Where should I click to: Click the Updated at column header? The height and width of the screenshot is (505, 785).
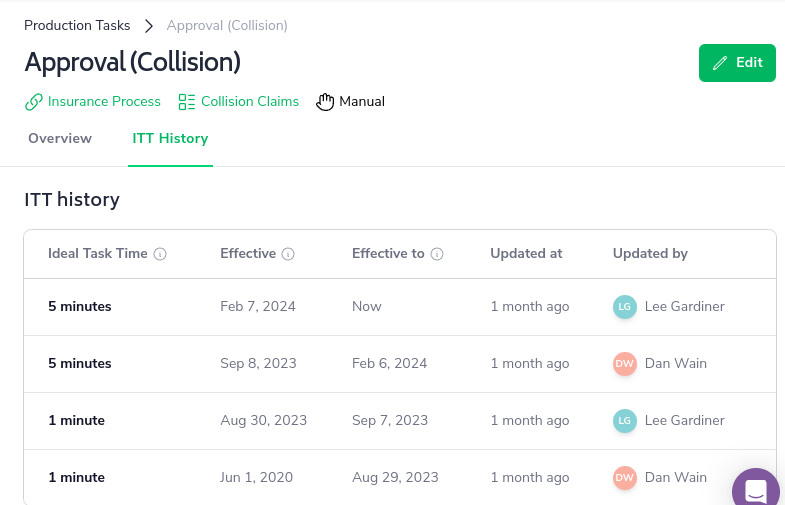[x=526, y=254]
